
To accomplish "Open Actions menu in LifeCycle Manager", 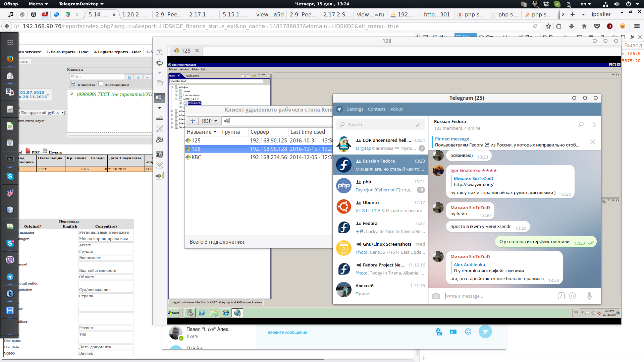I will [x=173, y=69].
